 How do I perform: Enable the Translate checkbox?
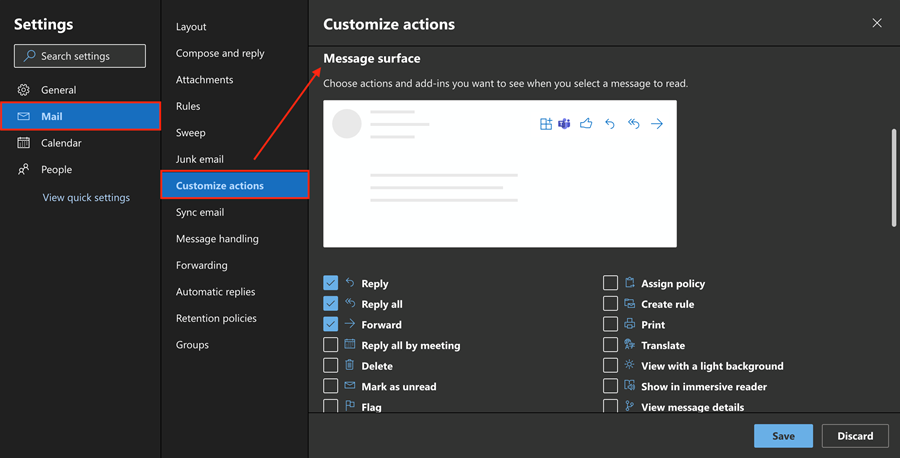point(610,345)
